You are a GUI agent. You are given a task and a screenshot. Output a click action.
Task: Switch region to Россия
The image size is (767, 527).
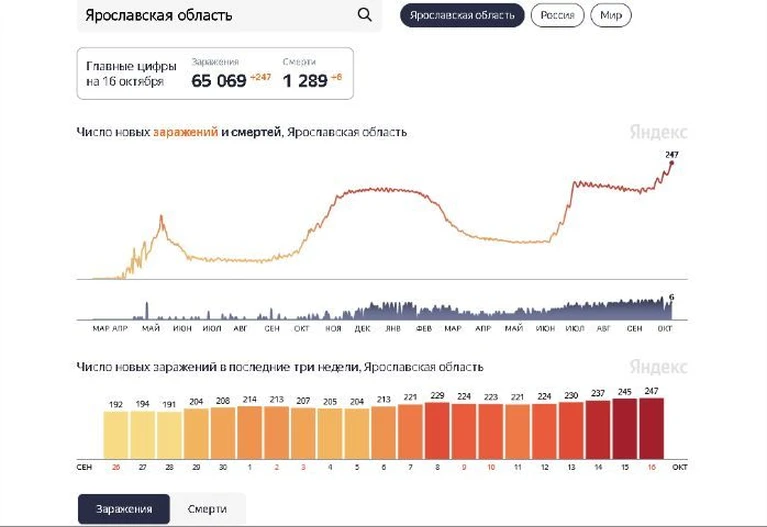(557, 15)
